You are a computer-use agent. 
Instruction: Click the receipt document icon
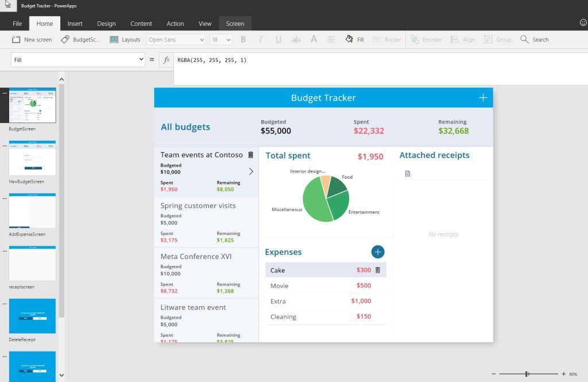pyautogui.click(x=408, y=173)
